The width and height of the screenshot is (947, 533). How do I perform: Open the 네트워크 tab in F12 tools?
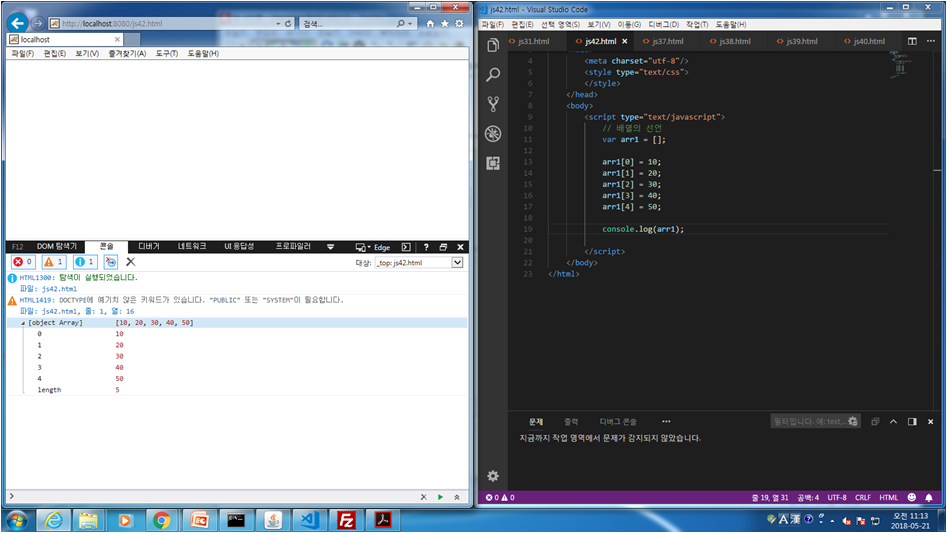192,246
